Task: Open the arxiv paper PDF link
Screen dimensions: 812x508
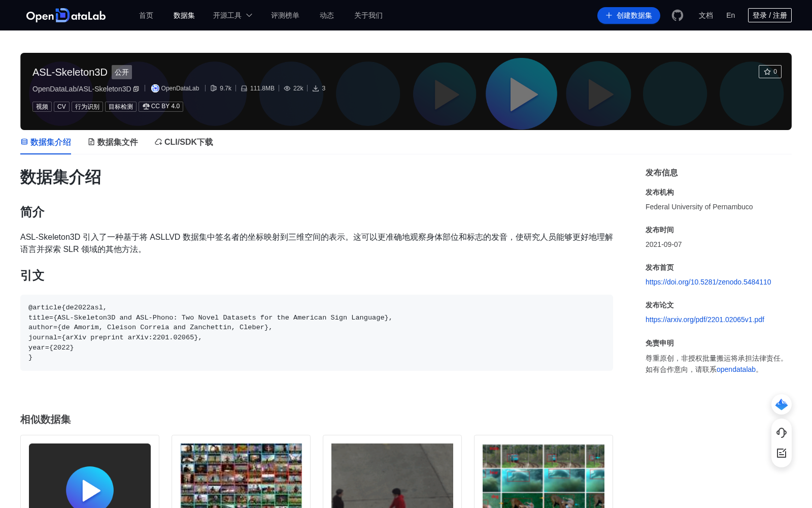Action: click(x=704, y=320)
